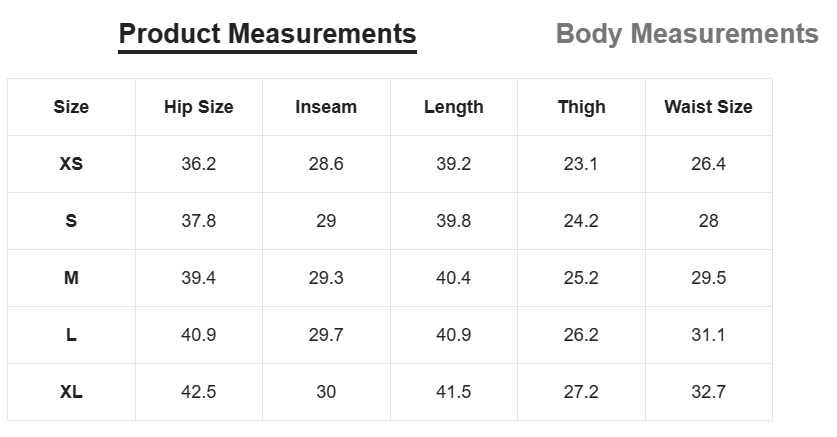Image resolution: width=837 pixels, height=437 pixels.
Task: Switch to the Body Measurements tab
Action: point(687,34)
